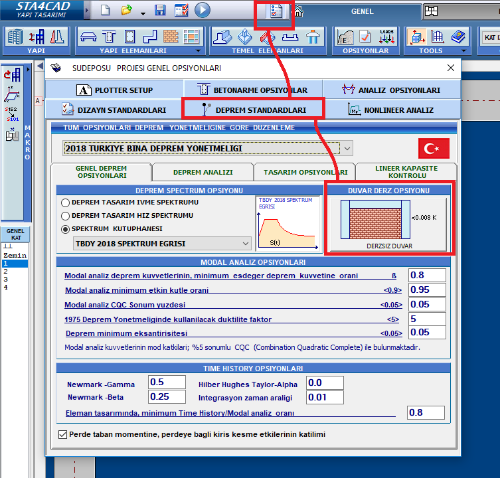Start analysis with blue play button

[202, 10]
